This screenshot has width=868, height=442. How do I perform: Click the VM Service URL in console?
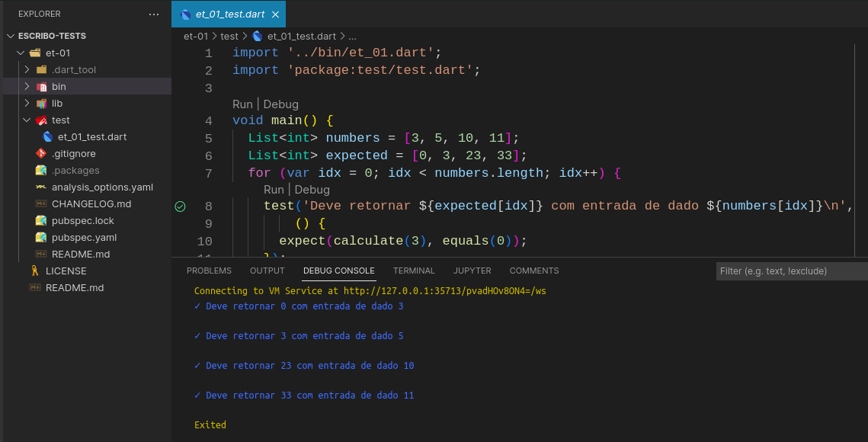point(444,291)
